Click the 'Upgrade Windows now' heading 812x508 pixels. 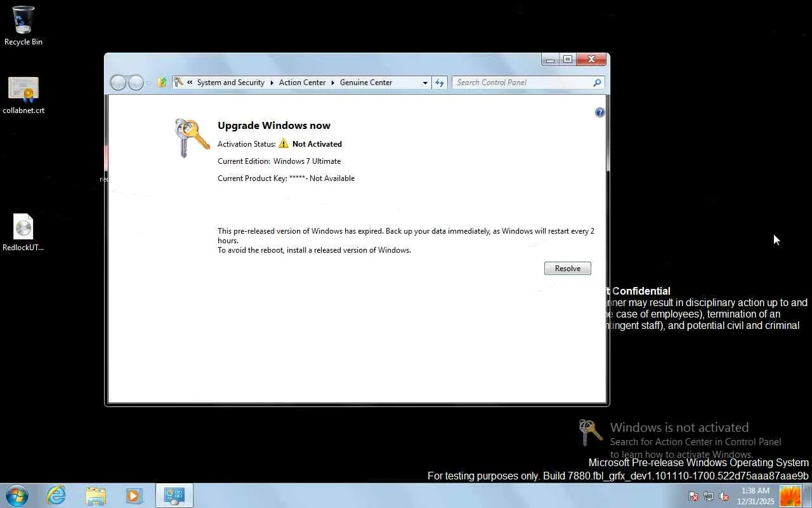(x=274, y=126)
